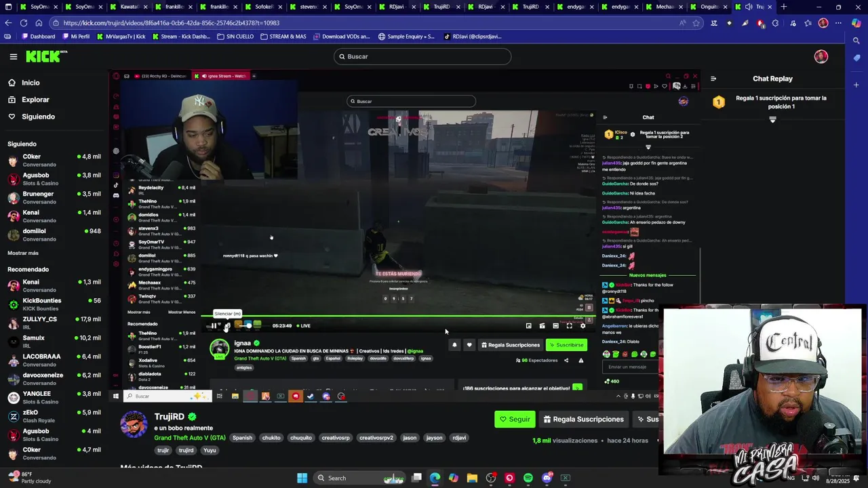Viewport: 868px width, 488px height.
Task: Click Windows taskbar Search box
Action: click(361, 478)
